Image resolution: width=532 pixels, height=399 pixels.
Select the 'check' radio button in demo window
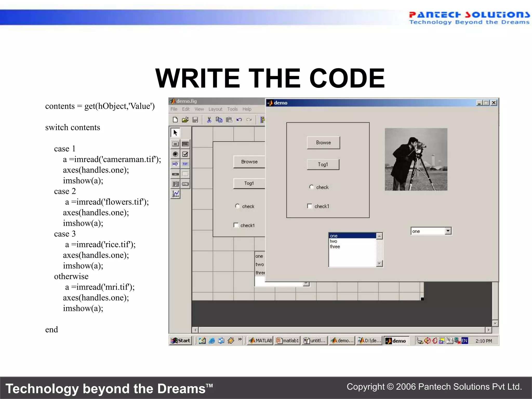[311, 187]
